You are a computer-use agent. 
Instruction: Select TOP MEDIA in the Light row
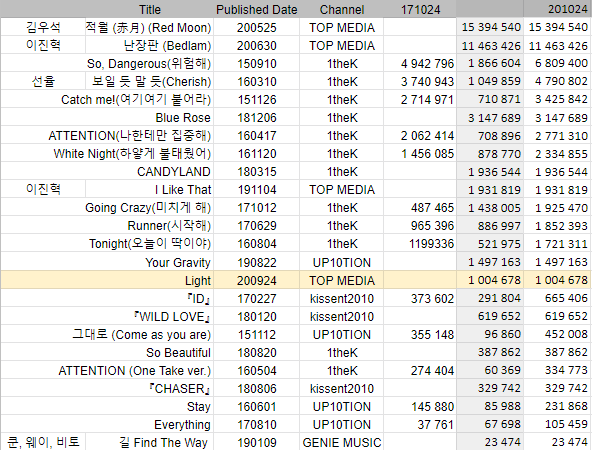click(x=342, y=280)
